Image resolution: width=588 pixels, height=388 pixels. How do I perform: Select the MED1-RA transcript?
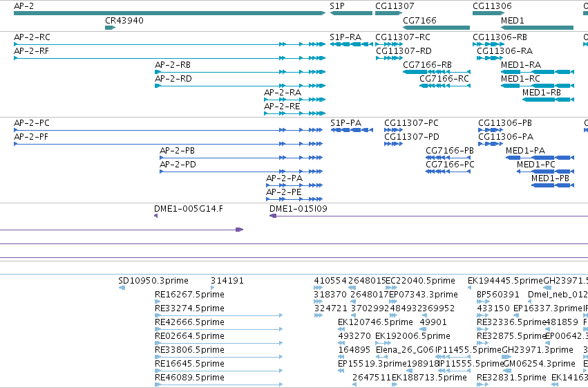[538, 72]
